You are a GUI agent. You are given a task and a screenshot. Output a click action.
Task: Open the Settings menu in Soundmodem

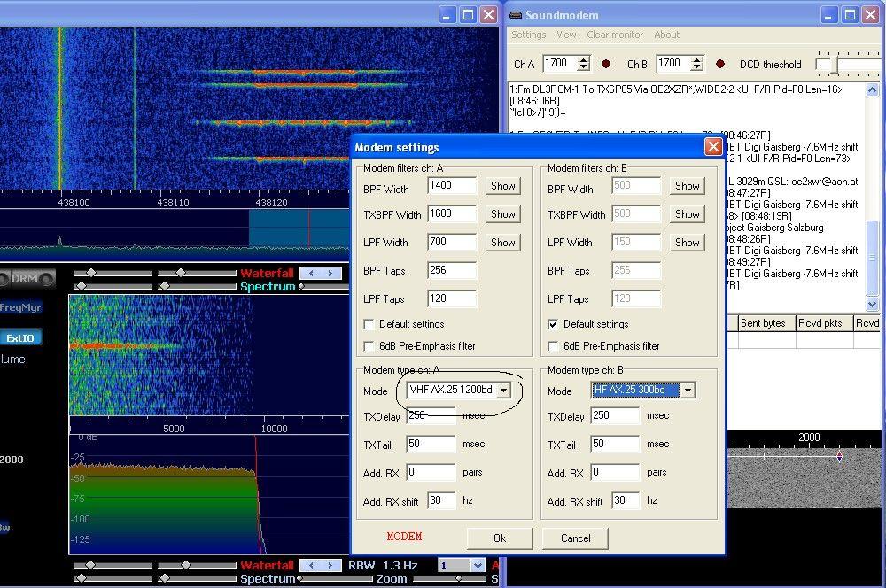[528, 35]
